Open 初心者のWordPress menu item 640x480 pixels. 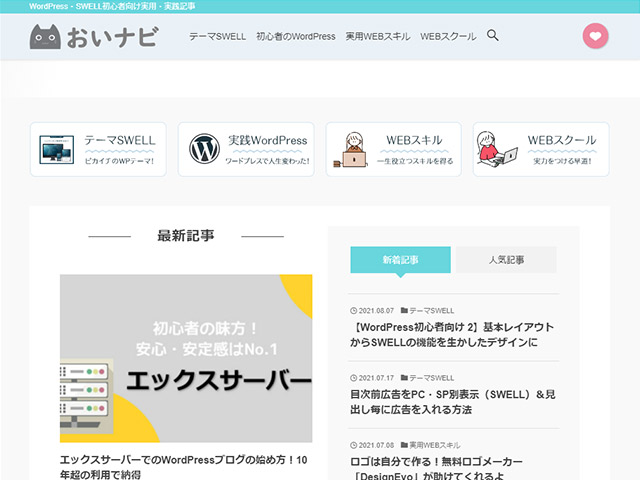click(x=295, y=37)
